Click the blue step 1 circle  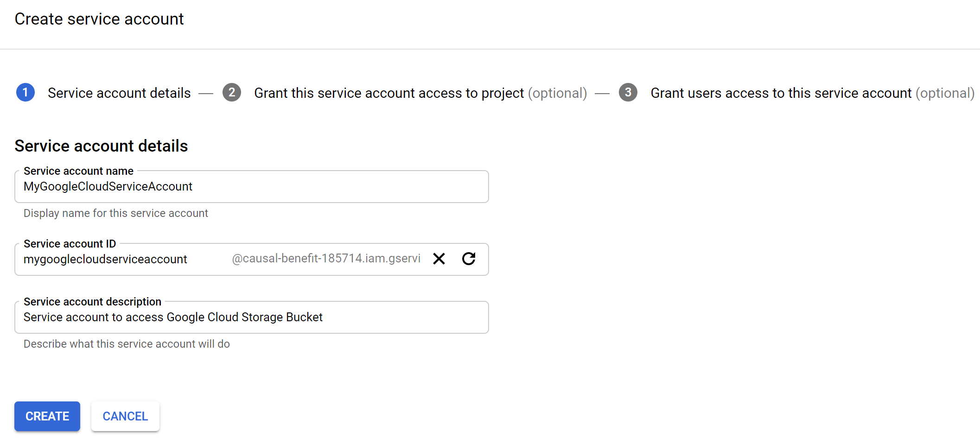pyautogui.click(x=25, y=93)
